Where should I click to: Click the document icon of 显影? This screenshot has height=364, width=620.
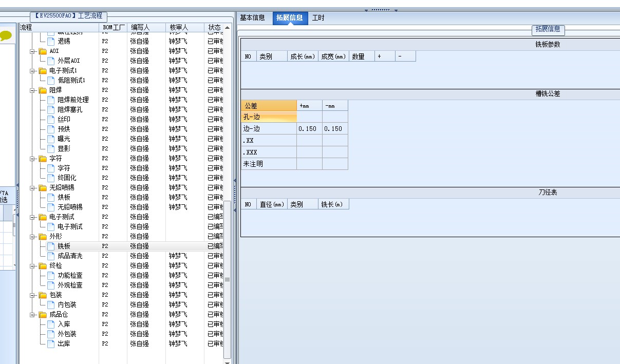point(51,148)
